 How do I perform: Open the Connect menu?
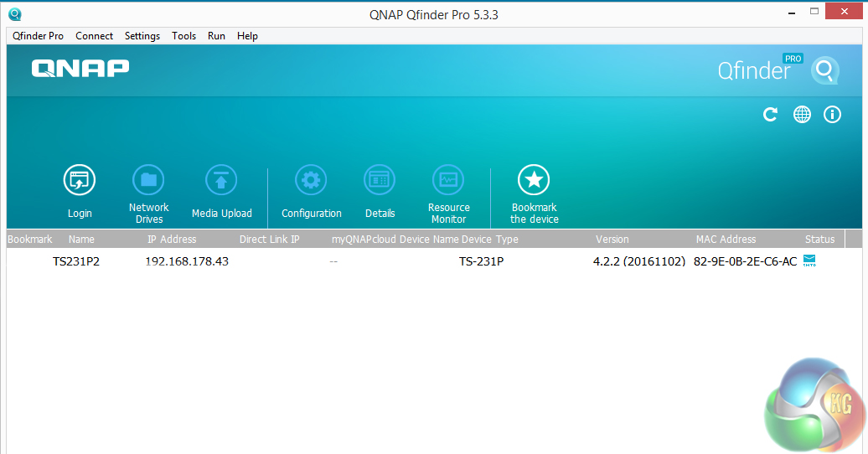[94, 36]
